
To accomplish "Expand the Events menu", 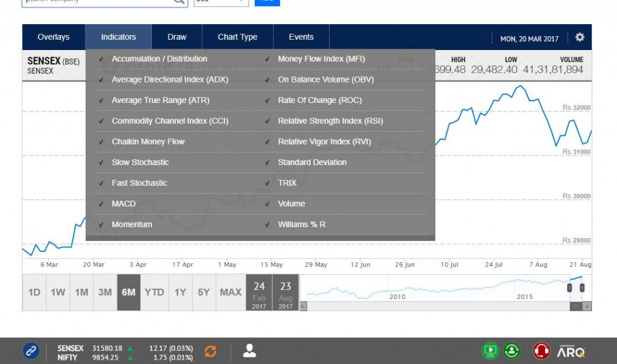I will pyautogui.click(x=301, y=37).
